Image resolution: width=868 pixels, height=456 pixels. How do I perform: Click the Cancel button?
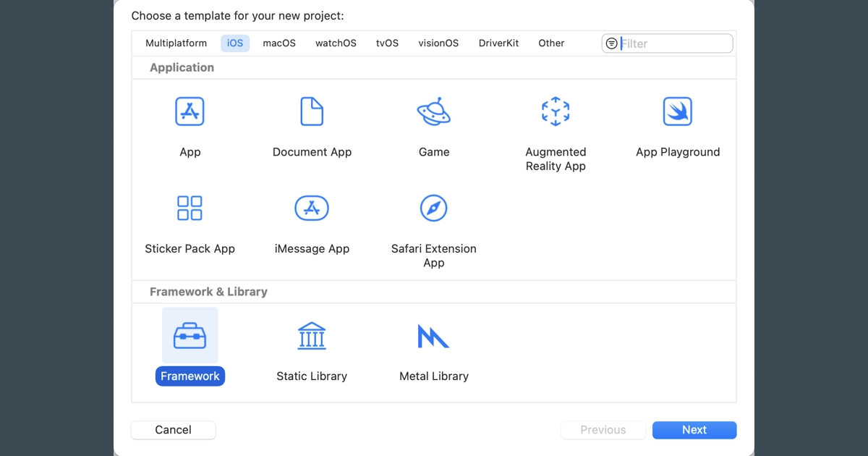tap(174, 430)
